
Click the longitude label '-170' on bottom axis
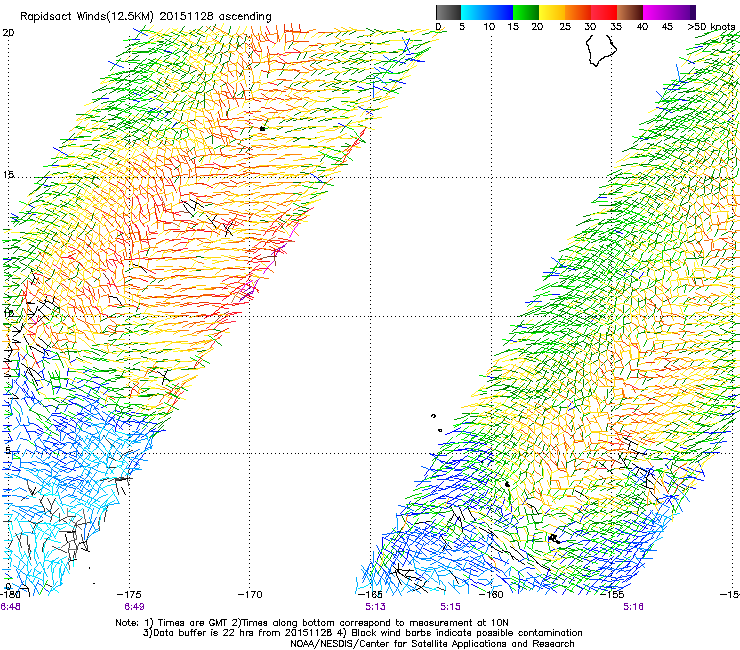250,594
